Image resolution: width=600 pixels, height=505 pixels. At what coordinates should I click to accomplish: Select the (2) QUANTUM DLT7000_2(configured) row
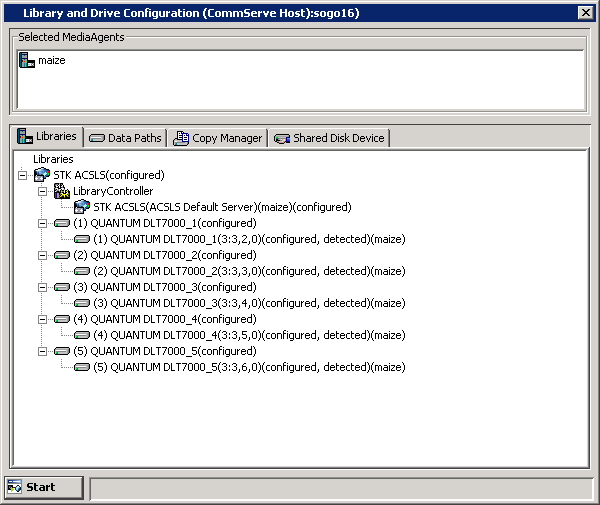165,255
